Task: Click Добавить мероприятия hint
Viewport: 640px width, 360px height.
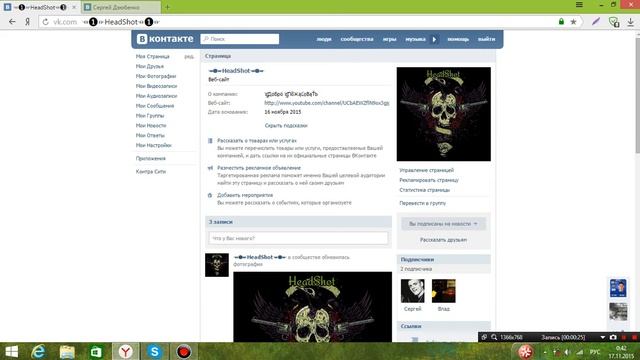Action: (x=245, y=195)
